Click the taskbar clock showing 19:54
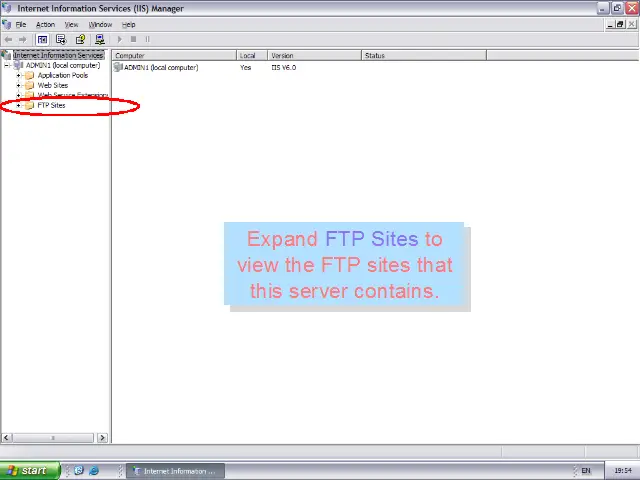The image size is (640, 480). (622, 471)
